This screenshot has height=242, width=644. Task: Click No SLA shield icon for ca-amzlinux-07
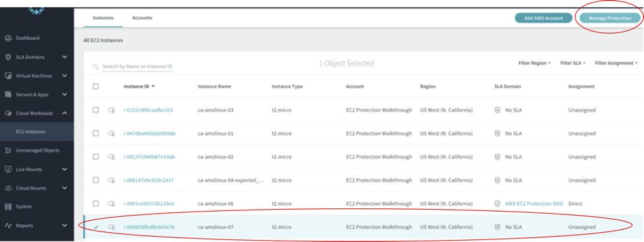[497, 227]
